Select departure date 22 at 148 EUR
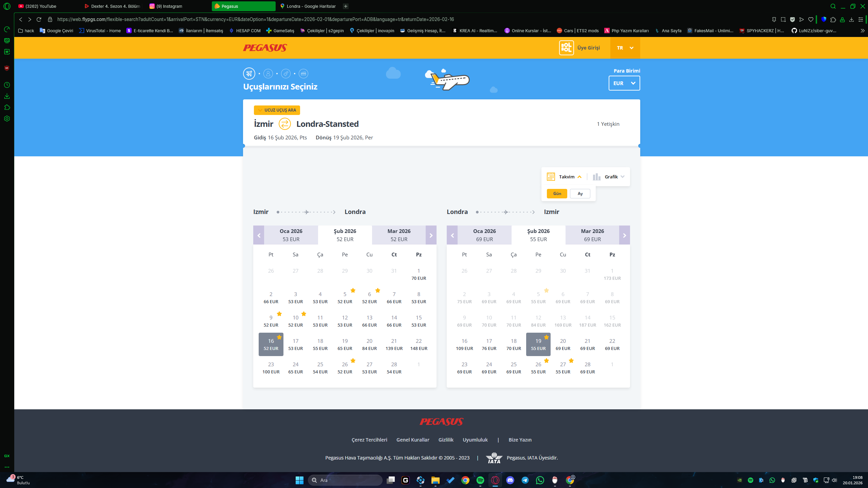This screenshot has height=488, width=868. [x=419, y=344]
